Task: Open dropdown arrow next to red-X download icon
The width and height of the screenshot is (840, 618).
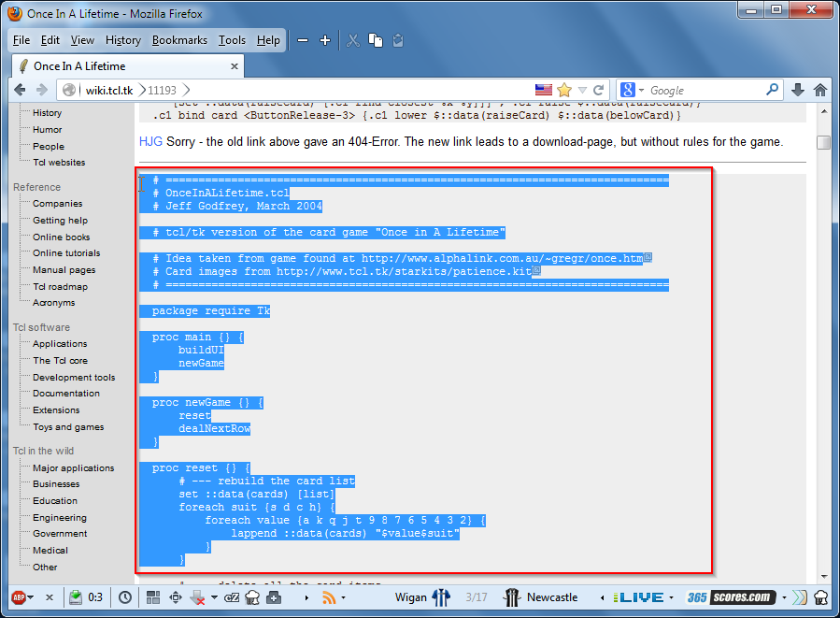Action: pyautogui.click(x=214, y=597)
